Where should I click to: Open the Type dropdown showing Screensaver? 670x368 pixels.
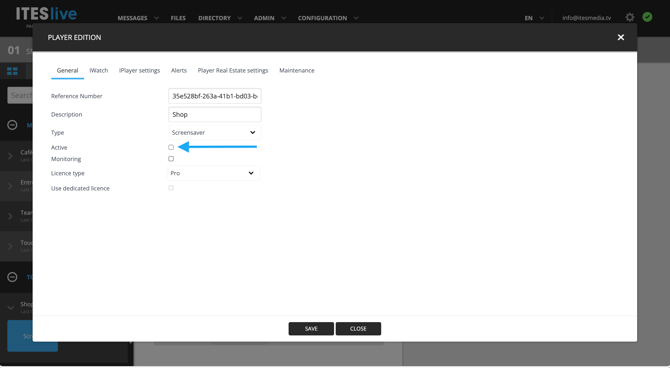point(215,132)
